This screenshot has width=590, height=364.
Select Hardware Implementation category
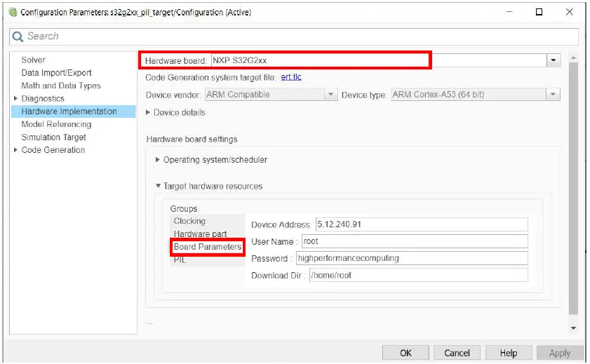tap(74, 112)
